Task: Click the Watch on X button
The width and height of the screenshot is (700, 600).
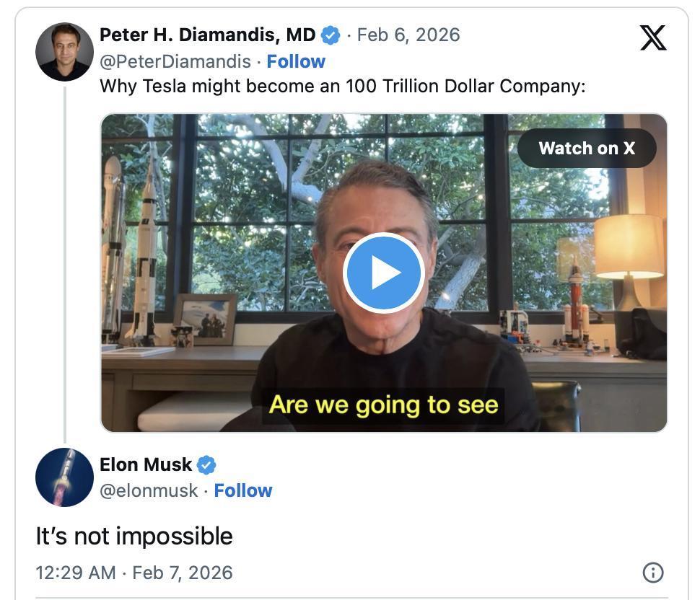Action: (587, 148)
